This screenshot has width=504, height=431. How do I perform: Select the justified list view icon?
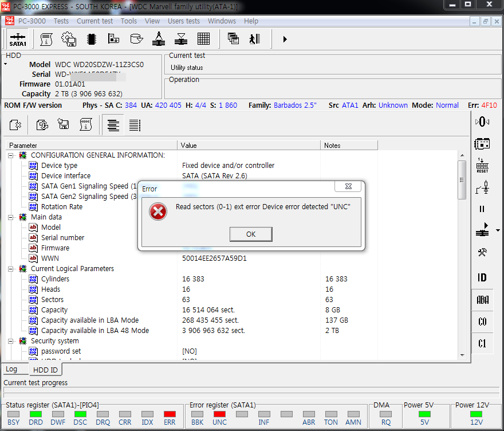point(135,125)
